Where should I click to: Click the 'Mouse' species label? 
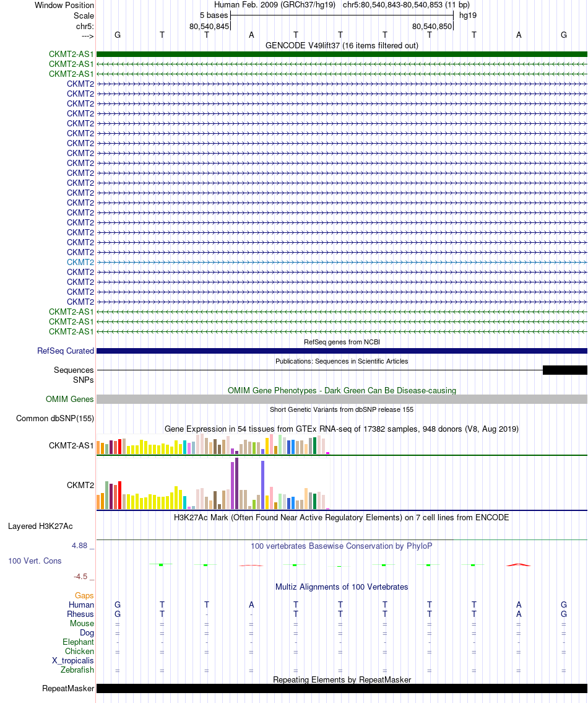82,624
